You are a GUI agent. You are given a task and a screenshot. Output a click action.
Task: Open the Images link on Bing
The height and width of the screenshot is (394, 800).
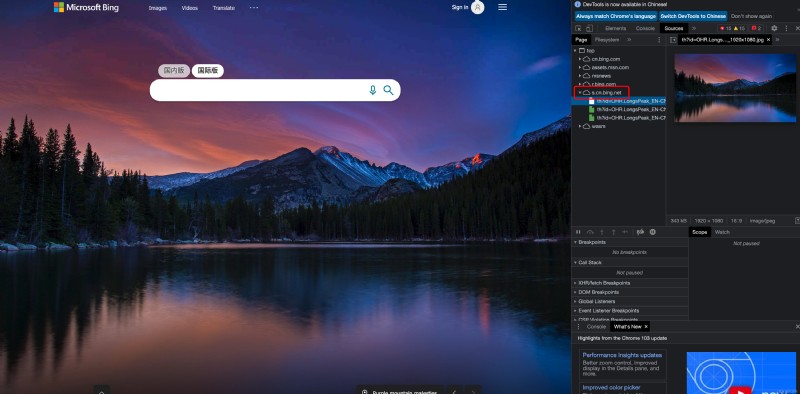point(158,8)
